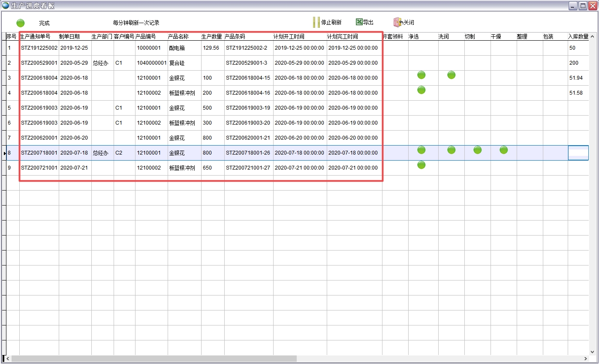The height and width of the screenshot is (364, 599).
Task: Select the 复合硅 product name cell
Action: point(177,63)
